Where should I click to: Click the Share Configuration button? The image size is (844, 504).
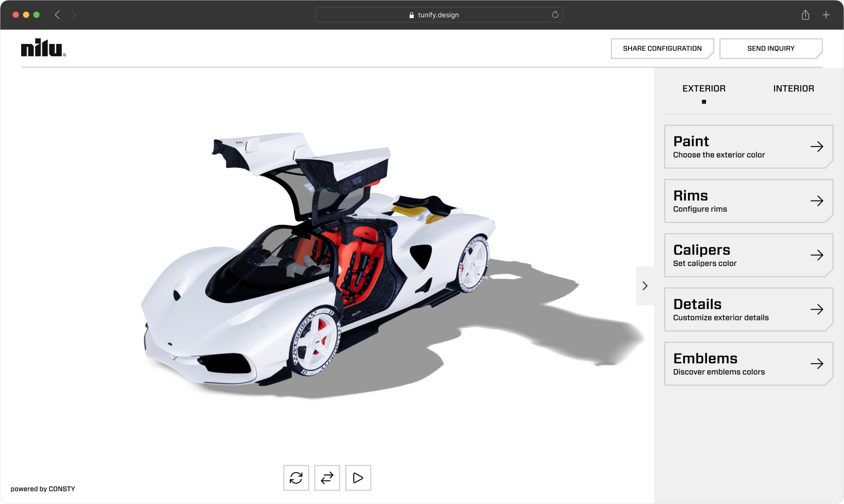point(662,49)
